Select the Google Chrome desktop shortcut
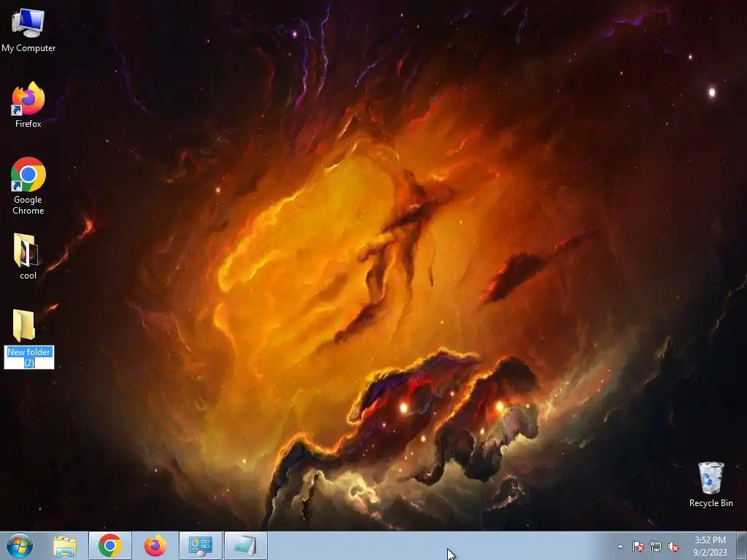Viewport: 747px width, 560px height. [28, 186]
